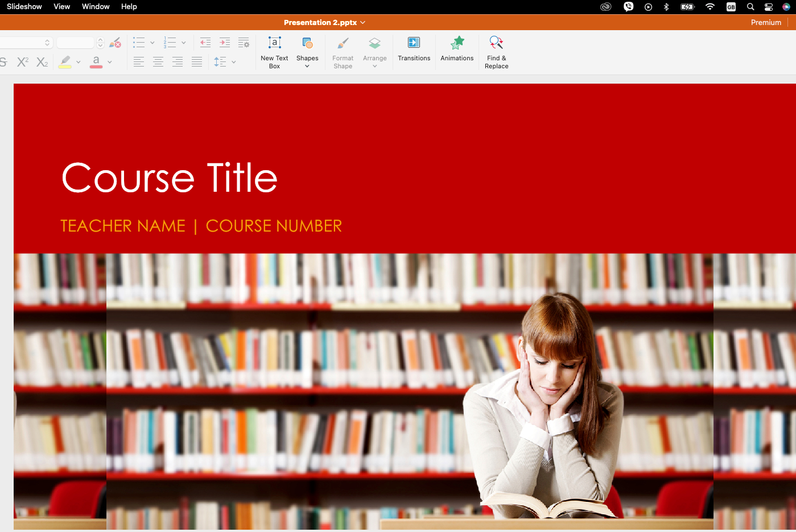Decrease the paragraph indent
796x532 pixels.
tap(205, 43)
